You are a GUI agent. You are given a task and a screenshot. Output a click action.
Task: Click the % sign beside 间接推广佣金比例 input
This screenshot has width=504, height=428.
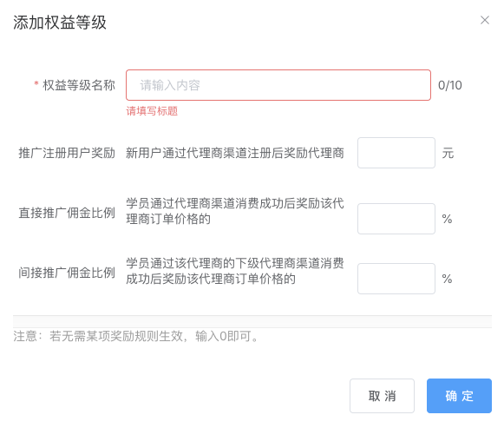447,279
